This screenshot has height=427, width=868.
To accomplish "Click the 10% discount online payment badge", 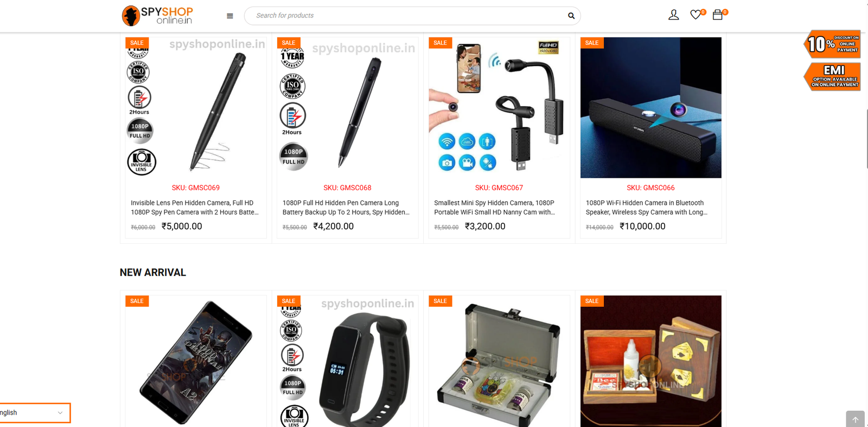I will click(833, 44).
